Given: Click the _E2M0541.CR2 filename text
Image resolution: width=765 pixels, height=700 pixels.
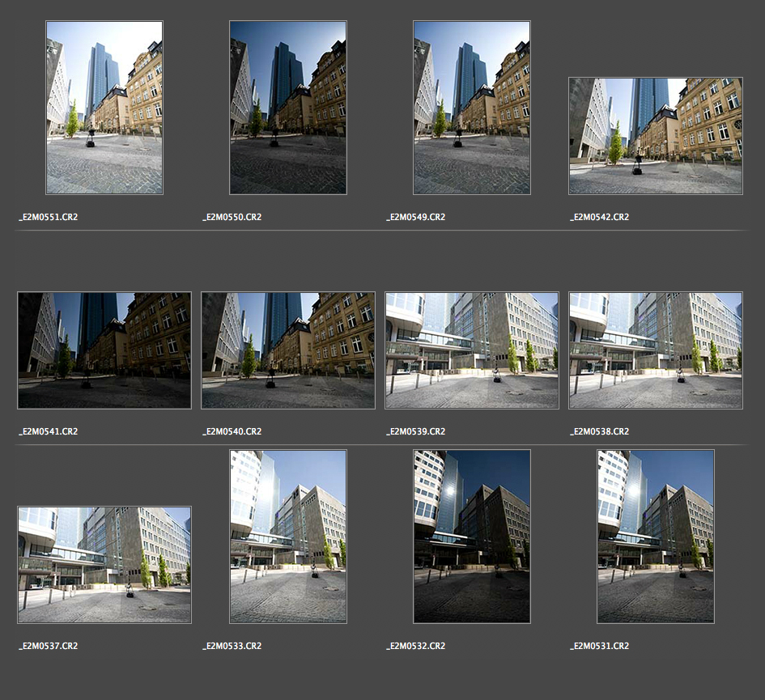Looking at the screenshot, I should (48, 431).
